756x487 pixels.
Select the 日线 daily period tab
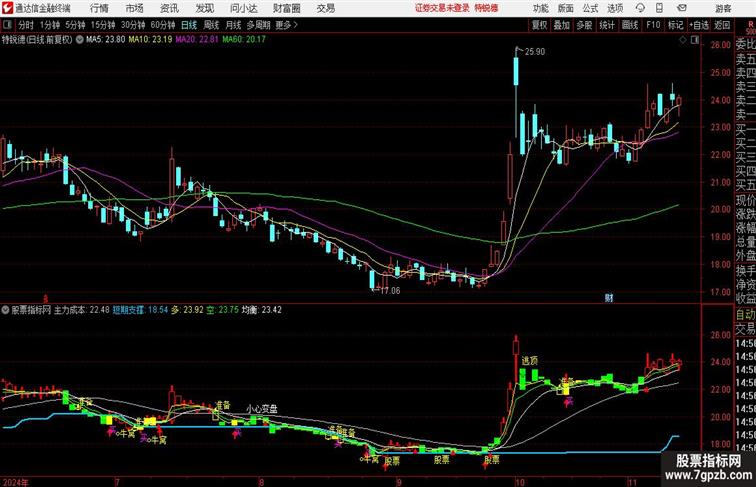coord(189,25)
